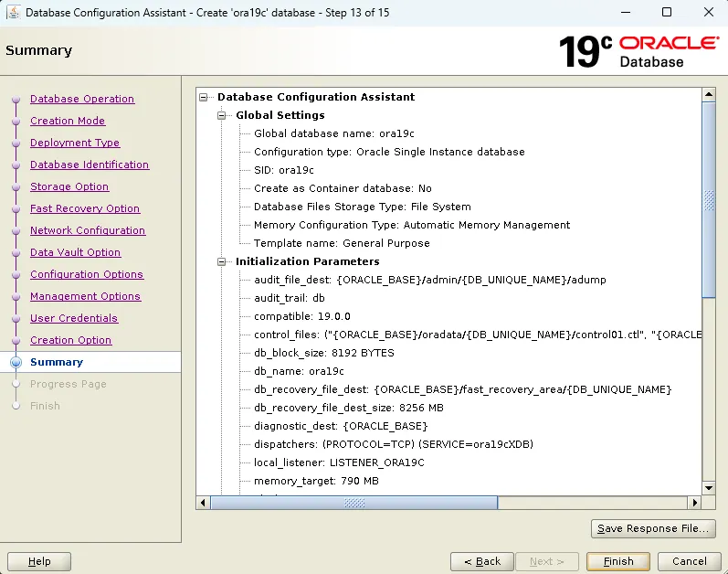Collapse the Database Configuration Assistant root node

[x=204, y=97]
